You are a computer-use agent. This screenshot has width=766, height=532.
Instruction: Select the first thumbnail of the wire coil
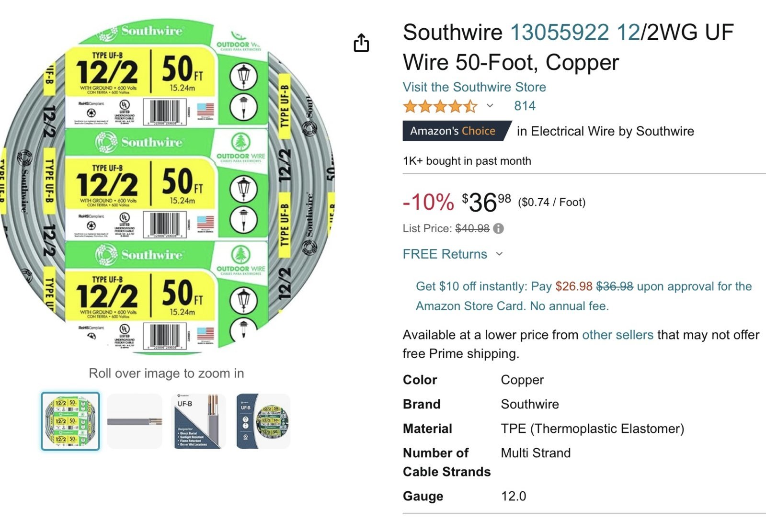point(70,421)
